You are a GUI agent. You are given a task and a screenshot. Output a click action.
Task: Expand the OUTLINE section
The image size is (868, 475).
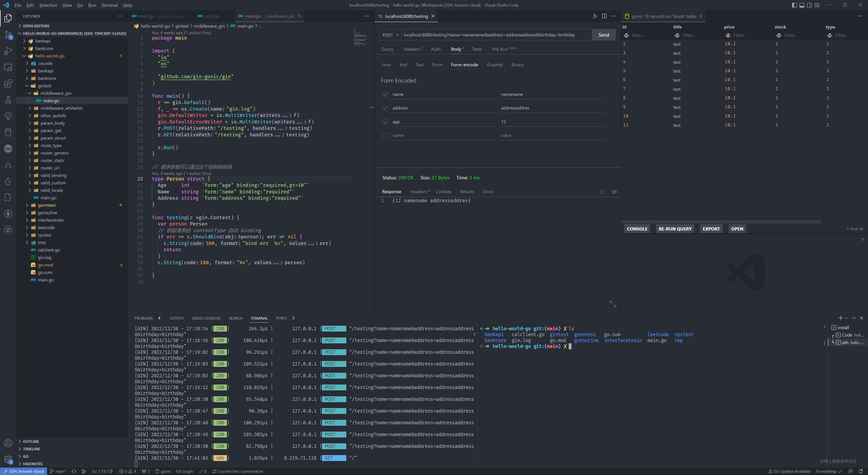[31, 441]
